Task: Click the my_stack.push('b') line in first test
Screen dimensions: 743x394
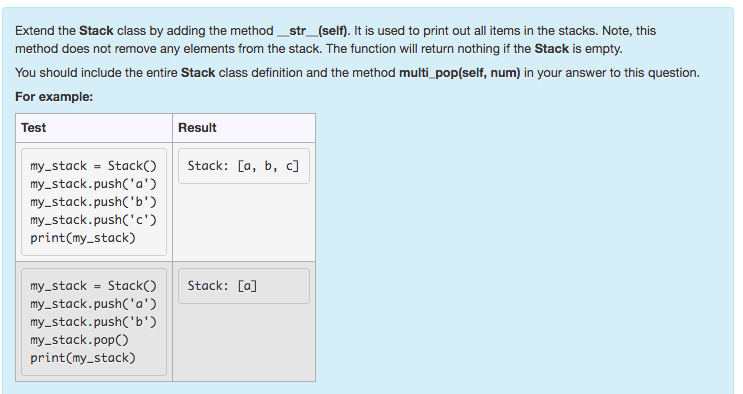Action: tap(93, 202)
